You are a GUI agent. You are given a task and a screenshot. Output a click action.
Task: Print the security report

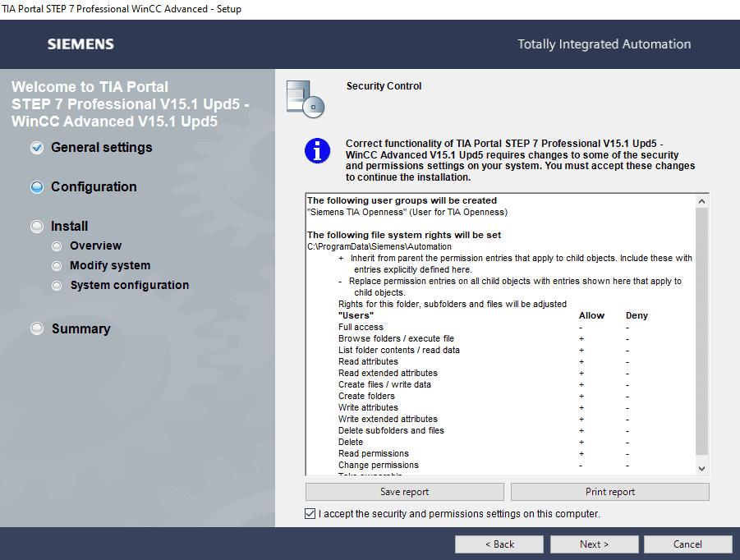point(609,492)
